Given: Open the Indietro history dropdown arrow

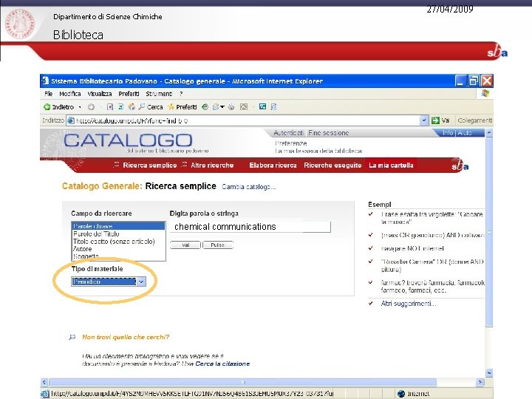Looking at the screenshot, I should [80, 107].
